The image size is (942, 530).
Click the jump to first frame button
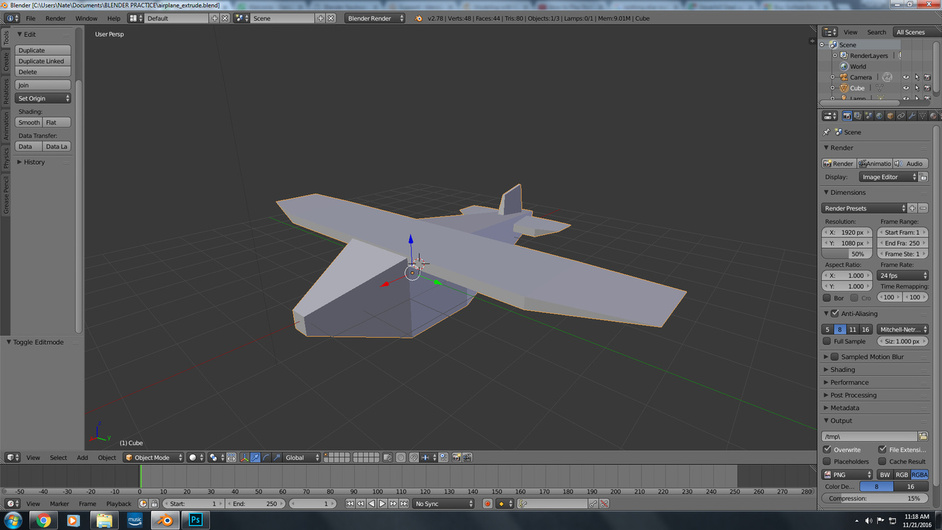click(352, 504)
